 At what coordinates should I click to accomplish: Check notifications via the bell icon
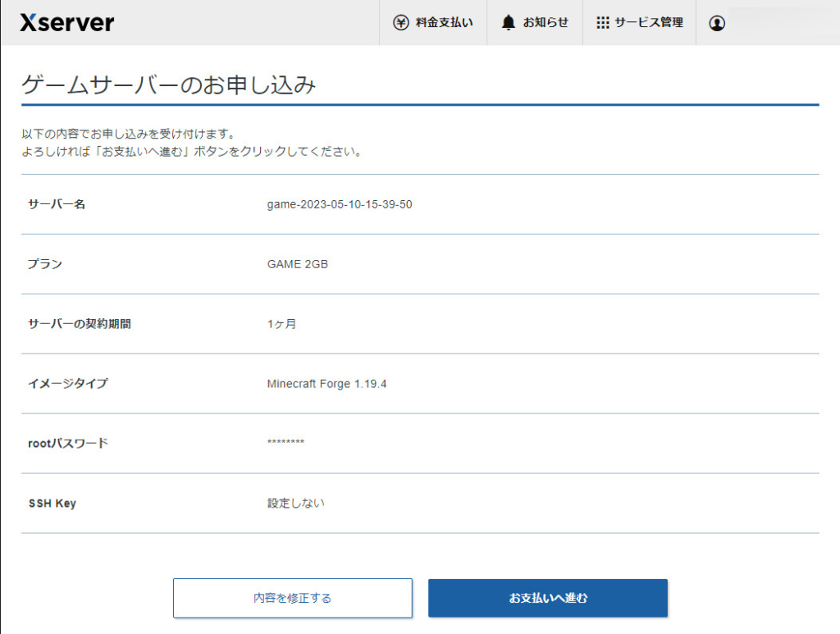click(508, 22)
